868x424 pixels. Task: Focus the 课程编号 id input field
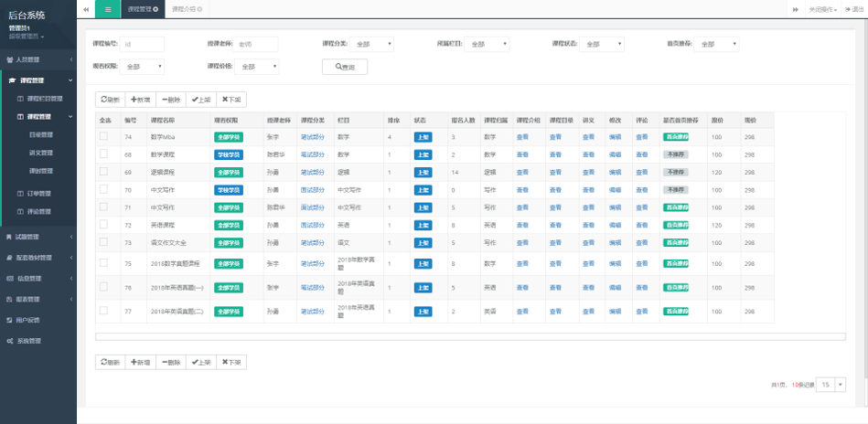point(142,44)
